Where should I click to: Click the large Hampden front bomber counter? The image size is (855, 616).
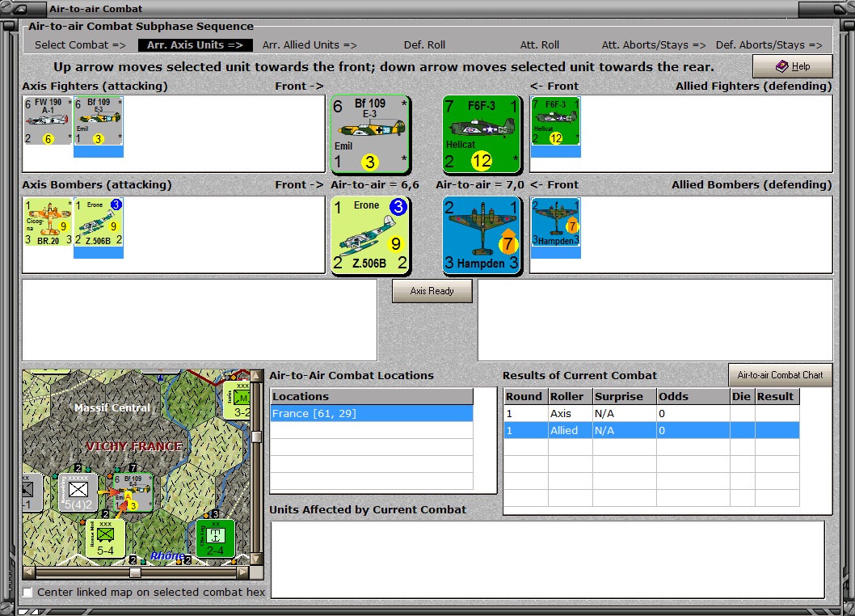click(482, 235)
